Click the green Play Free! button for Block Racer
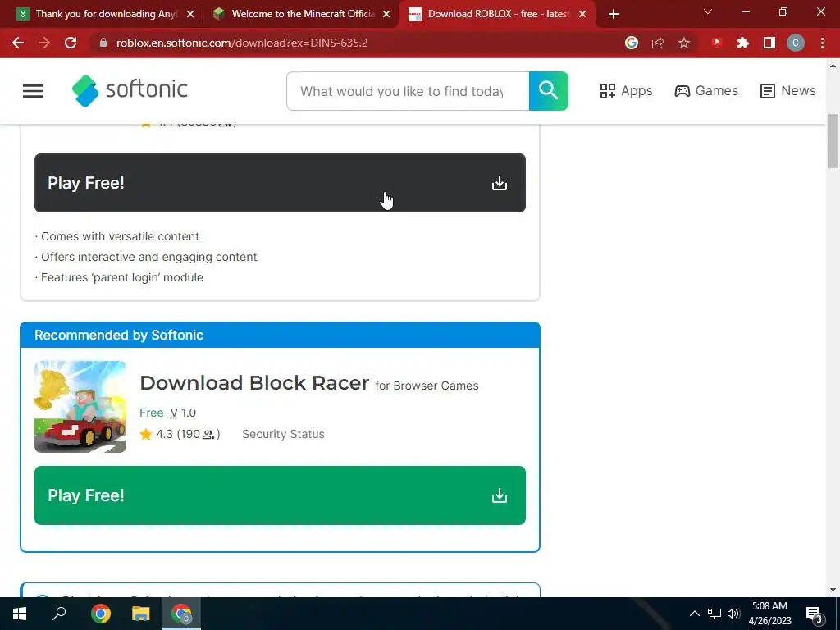The image size is (840, 630). pos(281,495)
